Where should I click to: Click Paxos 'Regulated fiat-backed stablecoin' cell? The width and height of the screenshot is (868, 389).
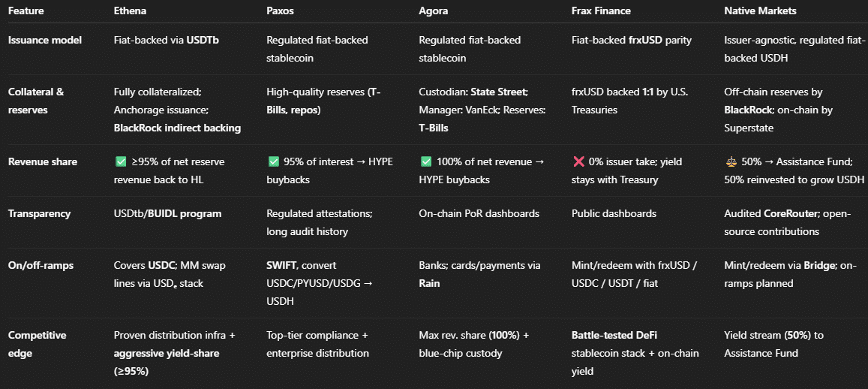click(317, 50)
